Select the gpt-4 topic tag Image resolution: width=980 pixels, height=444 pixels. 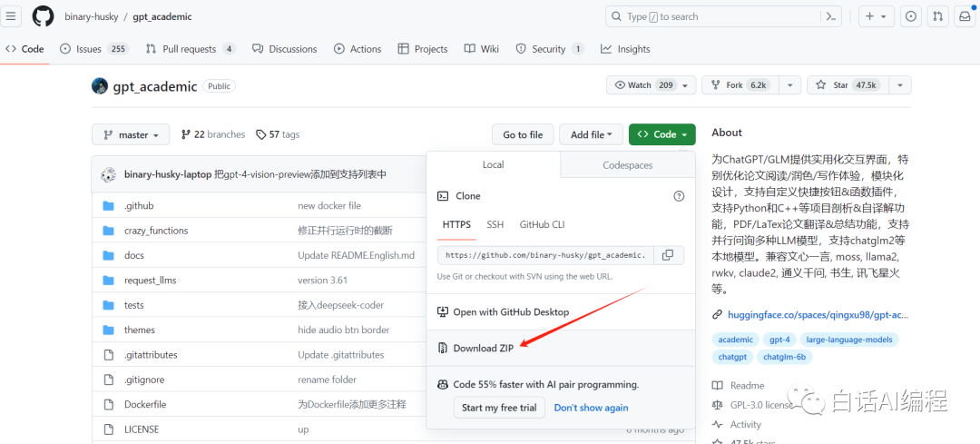pos(779,340)
